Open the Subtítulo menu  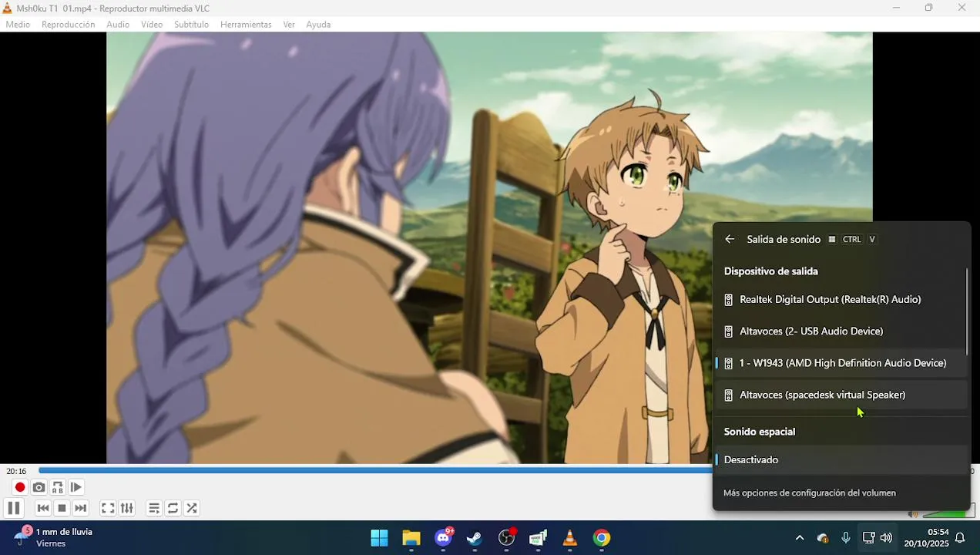(x=191, y=25)
